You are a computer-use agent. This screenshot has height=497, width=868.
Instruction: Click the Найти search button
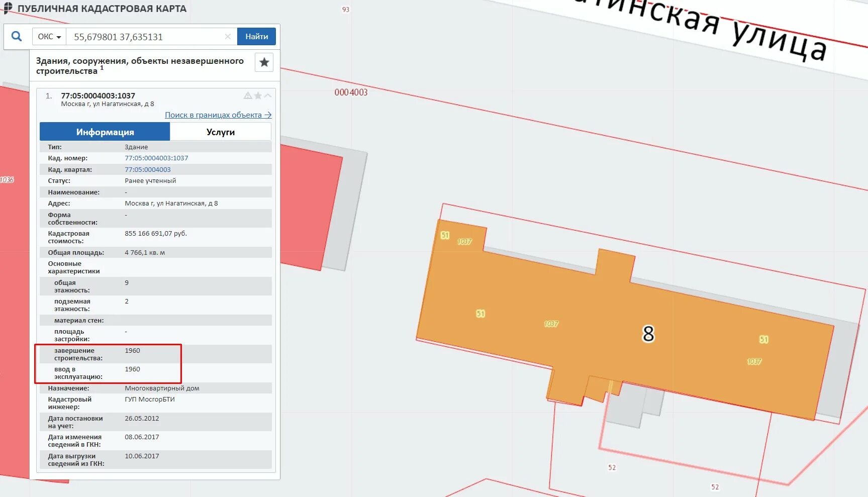tap(256, 37)
